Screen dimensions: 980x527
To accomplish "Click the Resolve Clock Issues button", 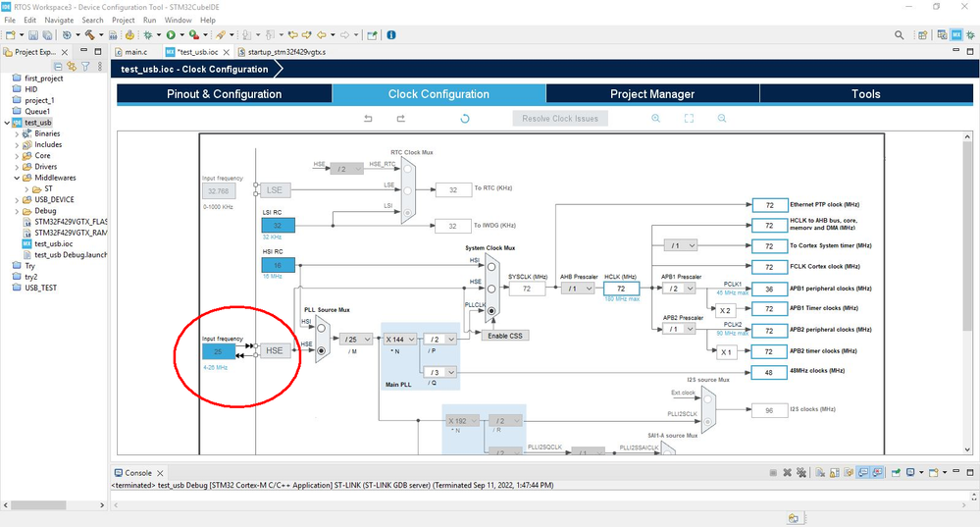I will tap(560, 118).
